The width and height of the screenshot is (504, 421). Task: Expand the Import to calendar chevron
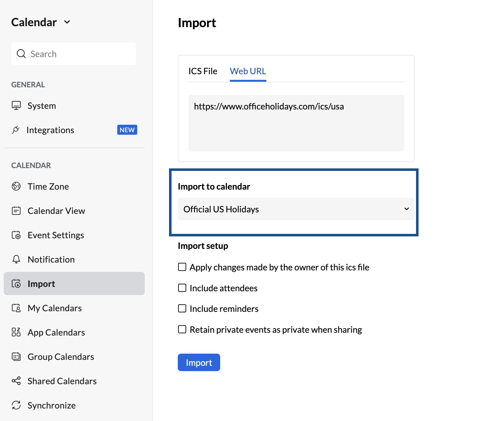click(x=406, y=209)
